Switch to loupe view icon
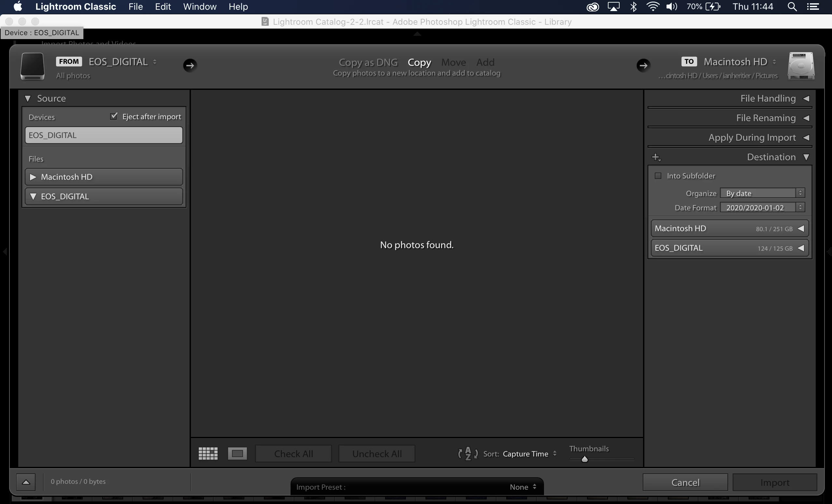 click(237, 453)
